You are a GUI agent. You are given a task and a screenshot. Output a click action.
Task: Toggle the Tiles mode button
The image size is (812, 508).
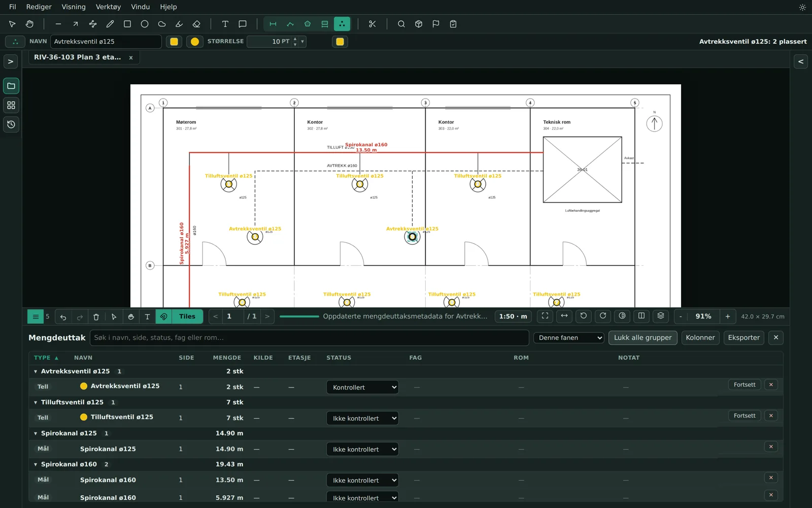[187, 316]
